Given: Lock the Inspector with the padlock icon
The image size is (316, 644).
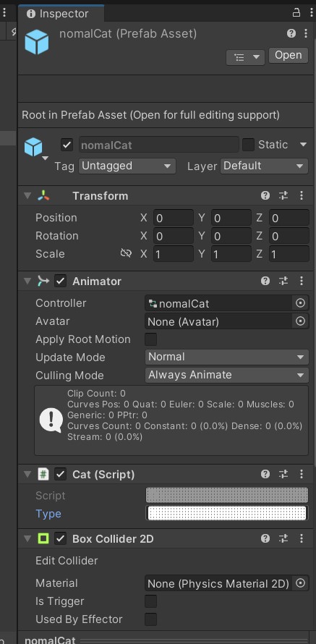Looking at the screenshot, I should tap(296, 13).
